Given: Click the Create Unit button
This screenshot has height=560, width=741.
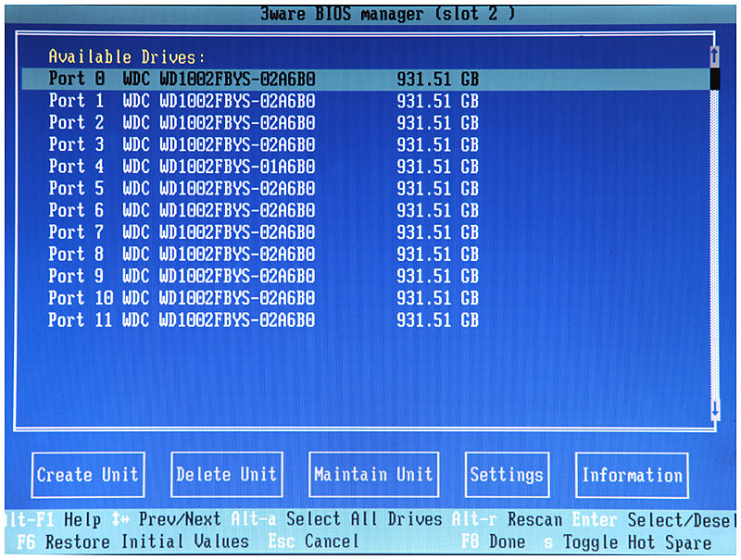Looking at the screenshot, I should 88,475.
